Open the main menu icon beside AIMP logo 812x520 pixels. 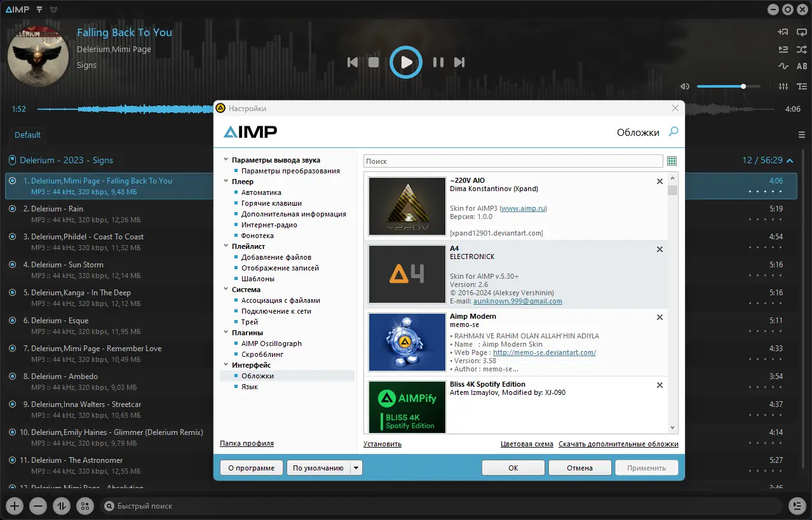[x=39, y=10]
